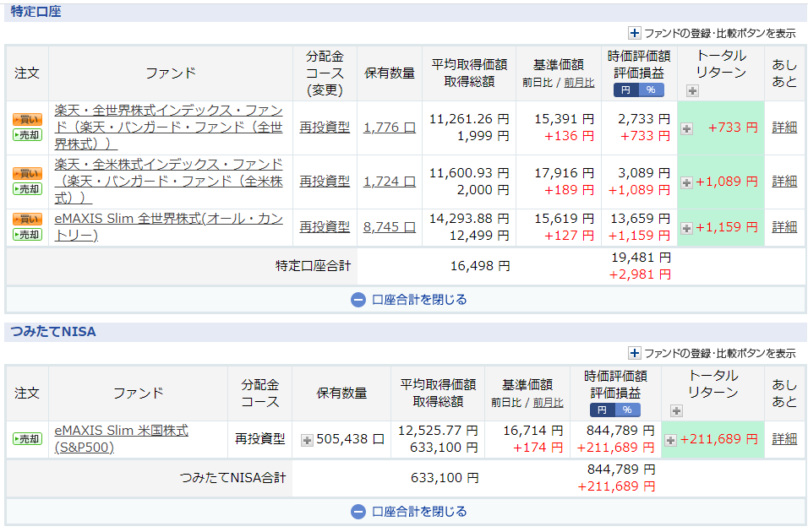Click 特定口座 valuation total 19,481 円
Image resolution: width=808 pixels, height=532 pixels.
(x=641, y=258)
